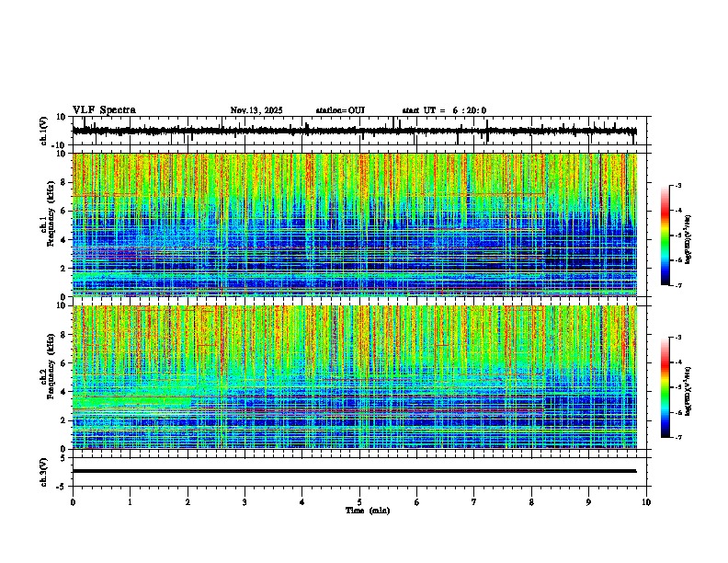Click the log(PSD) label beside ch.1 color scale

pos(688,239)
